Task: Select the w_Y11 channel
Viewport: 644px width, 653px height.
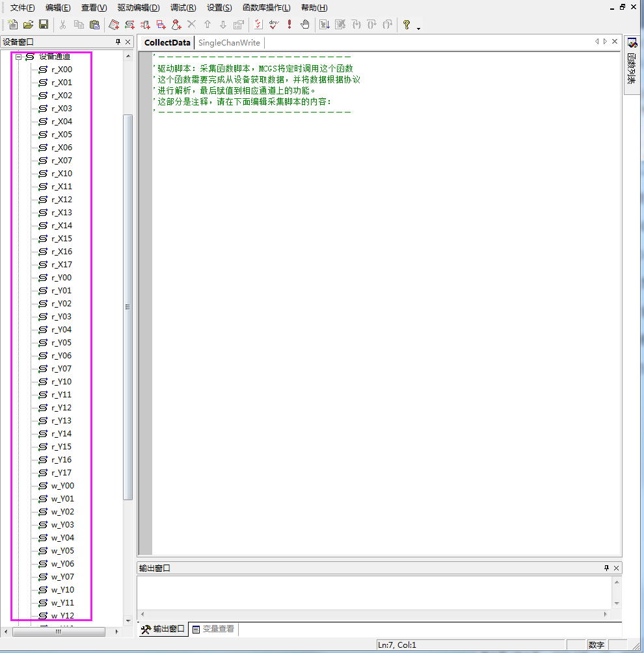Action: point(62,603)
